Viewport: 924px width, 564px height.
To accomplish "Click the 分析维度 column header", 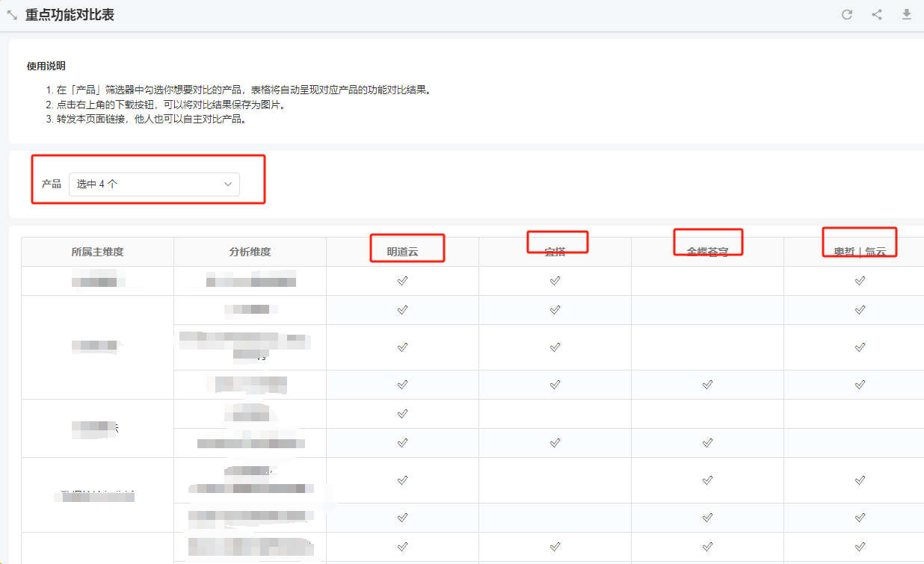I will pos(250,252).
